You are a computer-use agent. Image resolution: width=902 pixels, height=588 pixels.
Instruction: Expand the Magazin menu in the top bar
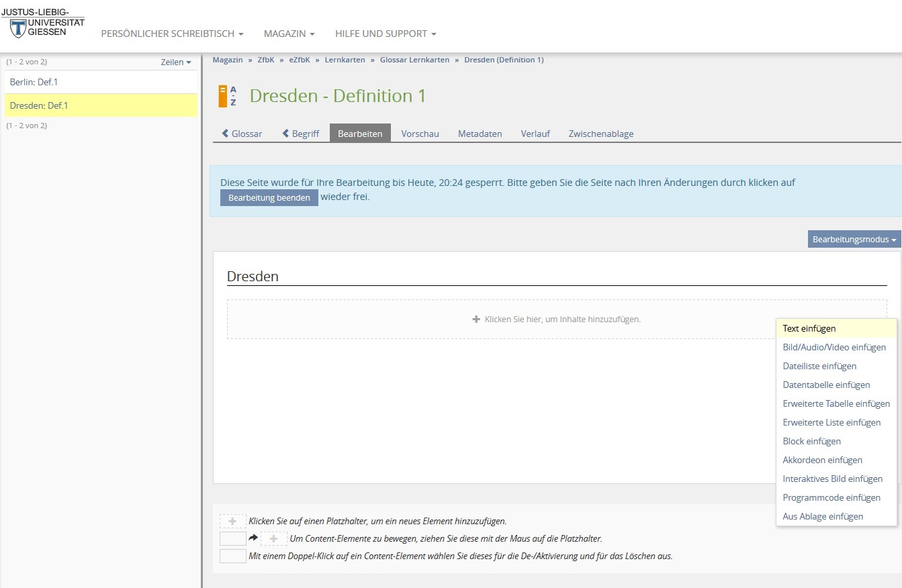289,34
